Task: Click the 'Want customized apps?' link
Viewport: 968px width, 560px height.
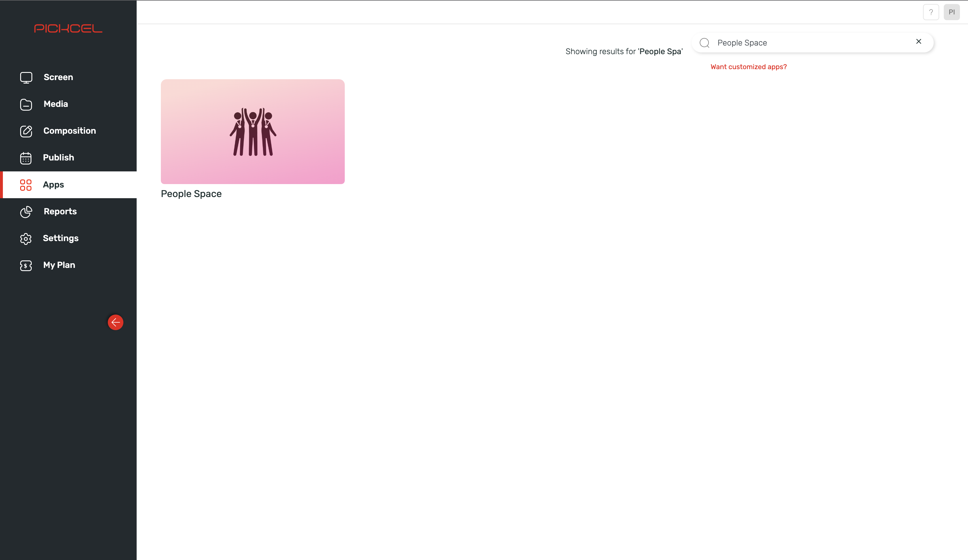Action: pos(749,67)
